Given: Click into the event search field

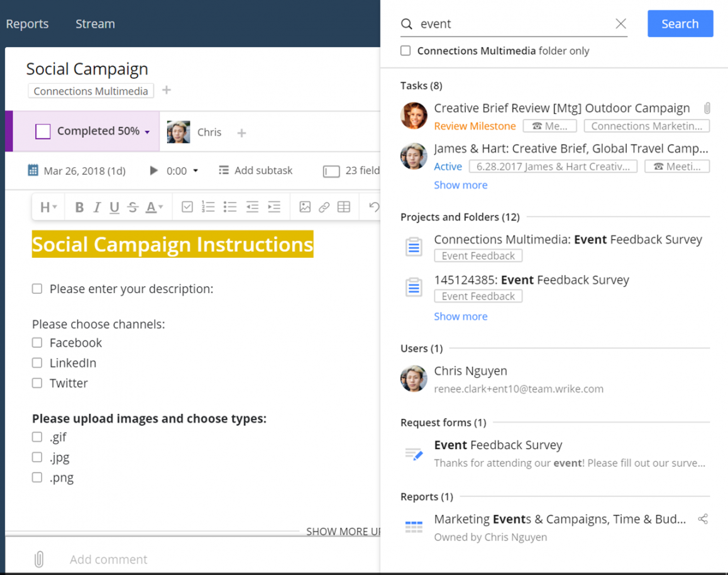Looking at the screenshot, I should (516, 24).
